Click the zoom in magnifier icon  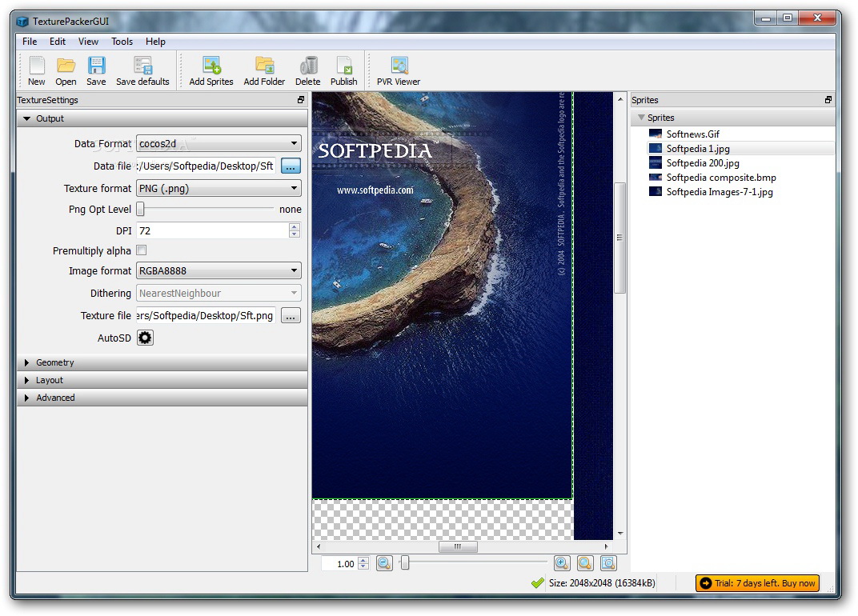562,563
